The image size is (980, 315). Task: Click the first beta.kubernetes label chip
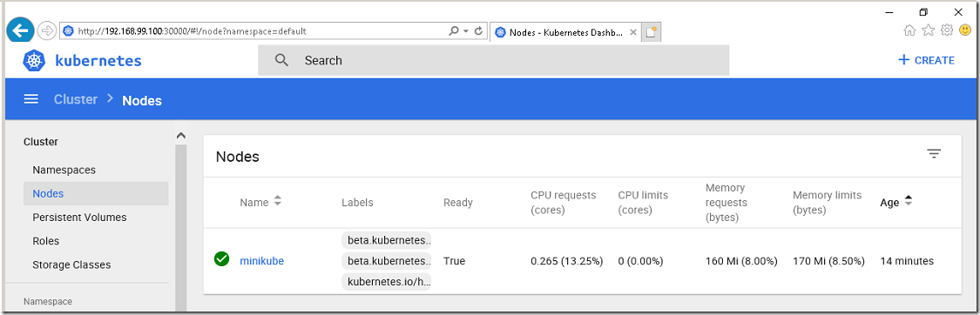coord(386,240)
